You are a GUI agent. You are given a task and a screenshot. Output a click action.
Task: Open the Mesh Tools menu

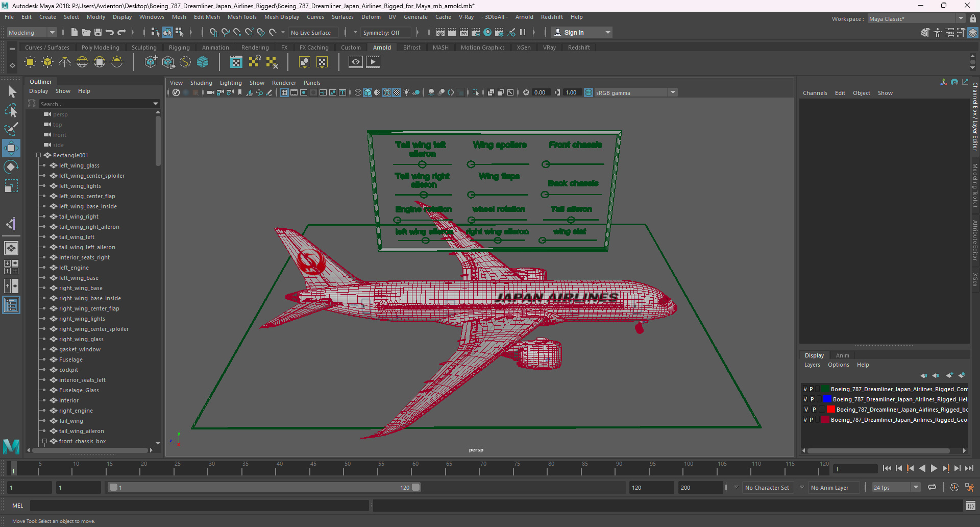point(242,17)
